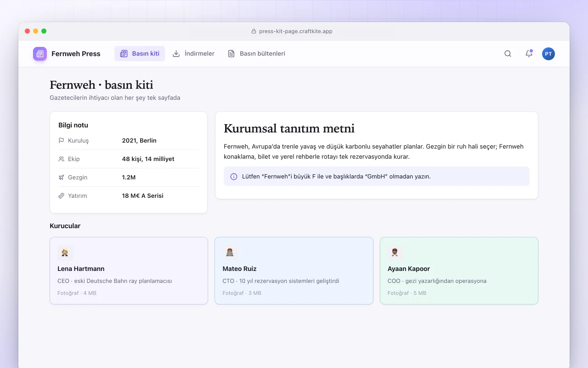Click the "Fernweh · basın kiti" page title
The image size is (588, 368).
click(x=101, y=85)
